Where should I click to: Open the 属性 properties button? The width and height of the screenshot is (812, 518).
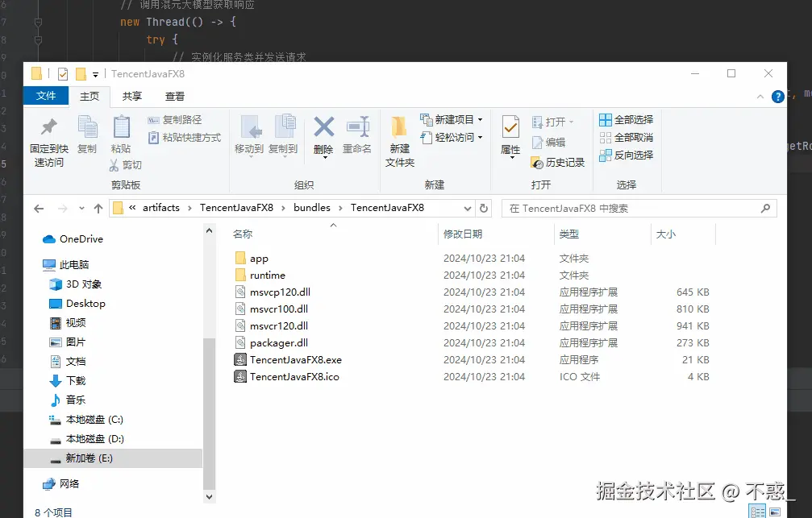510,135
